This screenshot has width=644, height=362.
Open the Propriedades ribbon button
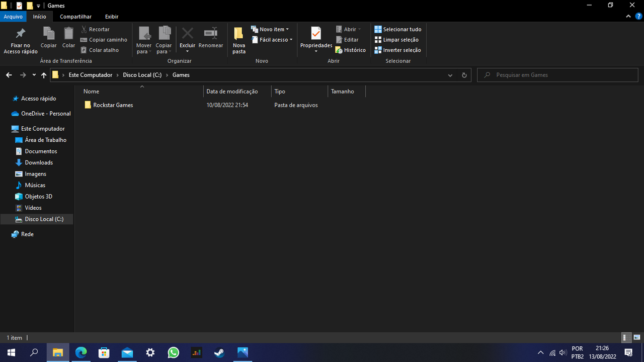coord(316,40)
